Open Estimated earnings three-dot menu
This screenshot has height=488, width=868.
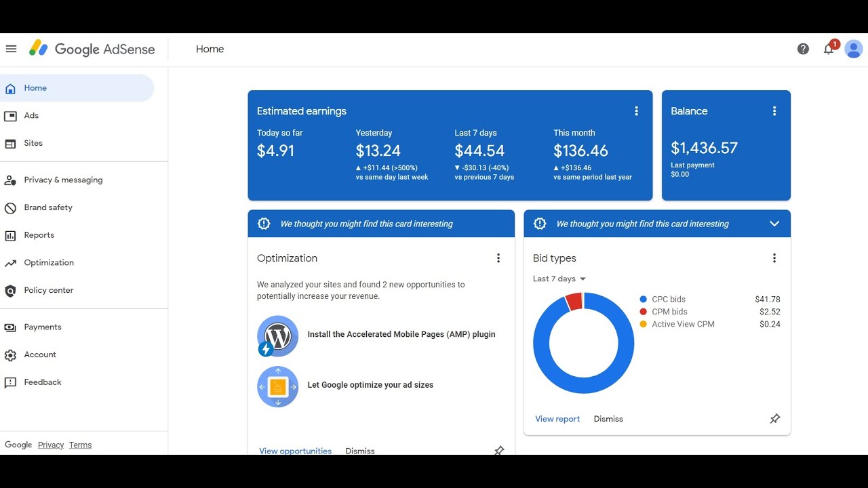click(636, 111)
